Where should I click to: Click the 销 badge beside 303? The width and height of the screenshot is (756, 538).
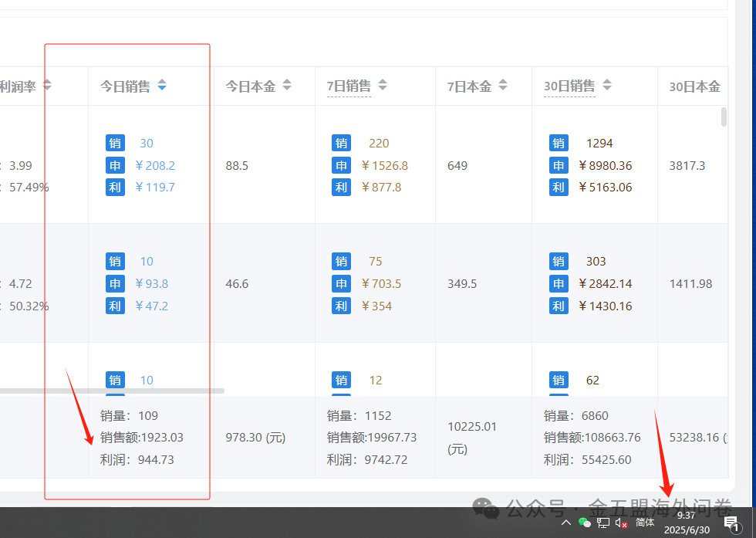coord(559,261)
